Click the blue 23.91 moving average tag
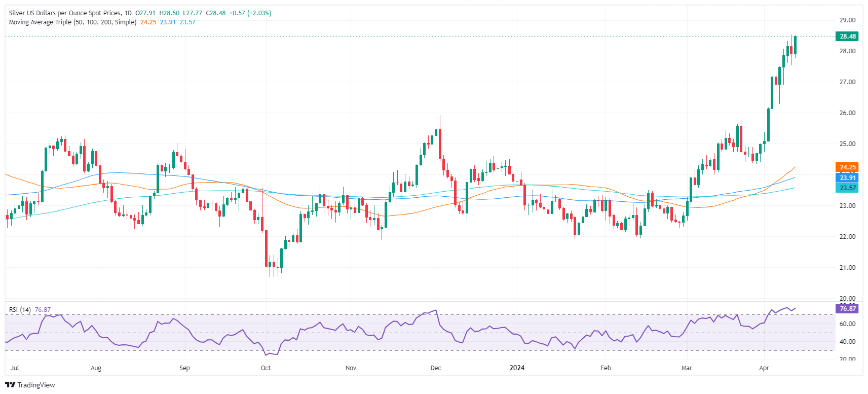The height and width of the screenshot is (394, 868). (847, 177)
